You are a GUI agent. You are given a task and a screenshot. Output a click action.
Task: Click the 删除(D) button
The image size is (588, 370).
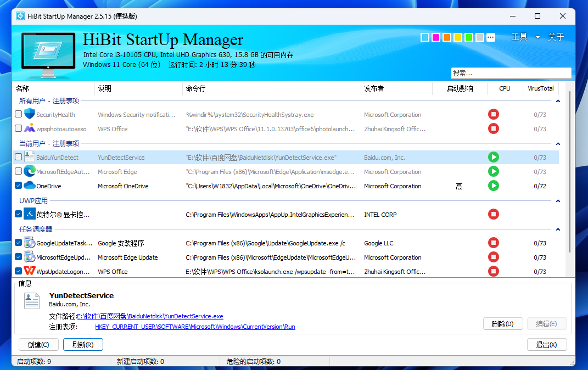point(503,323)
